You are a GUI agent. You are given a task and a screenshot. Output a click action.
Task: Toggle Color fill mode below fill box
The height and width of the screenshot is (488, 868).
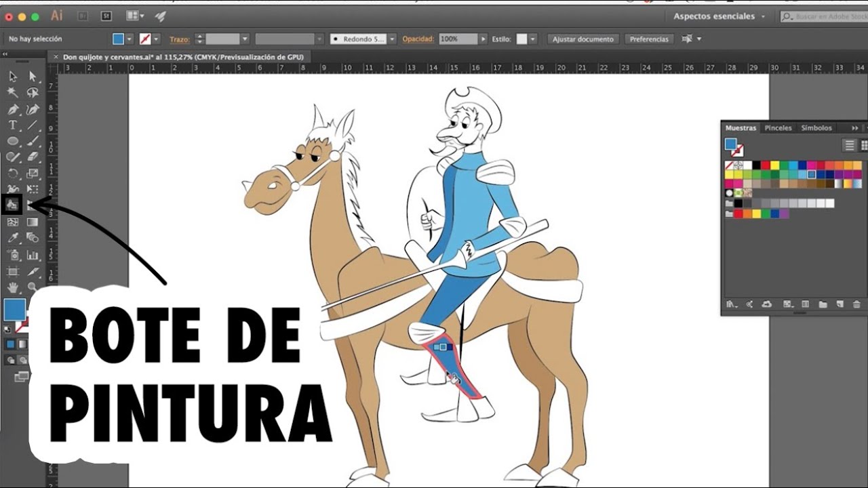click(x=10, y=344)
